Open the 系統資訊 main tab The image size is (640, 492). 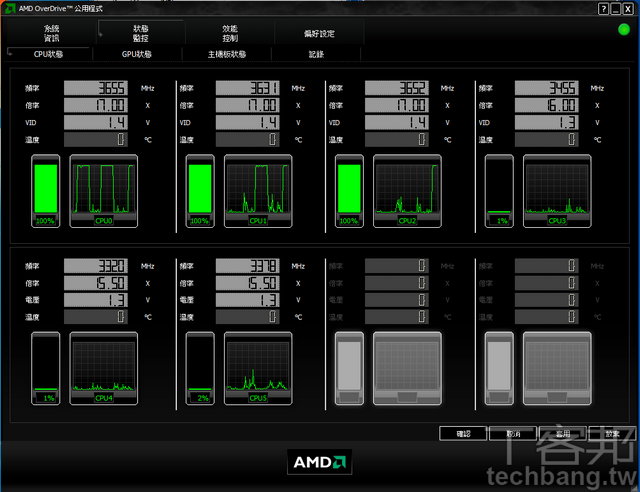[52, 32]
